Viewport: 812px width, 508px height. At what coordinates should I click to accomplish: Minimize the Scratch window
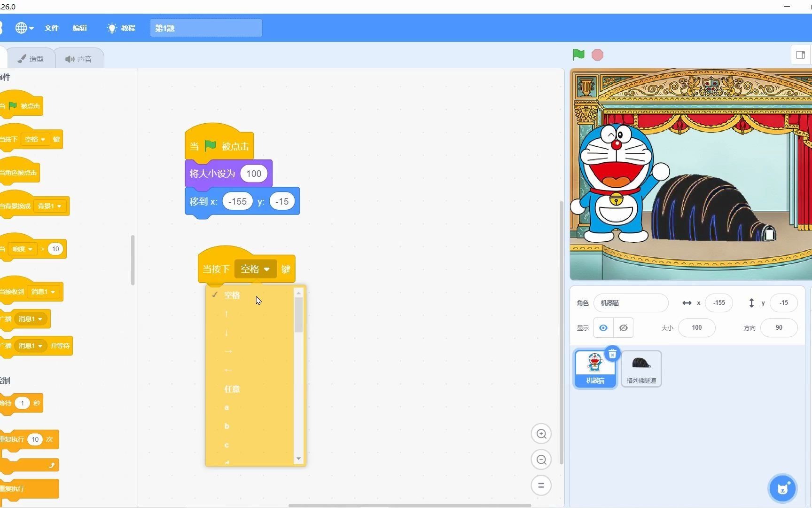coord(787,6)
